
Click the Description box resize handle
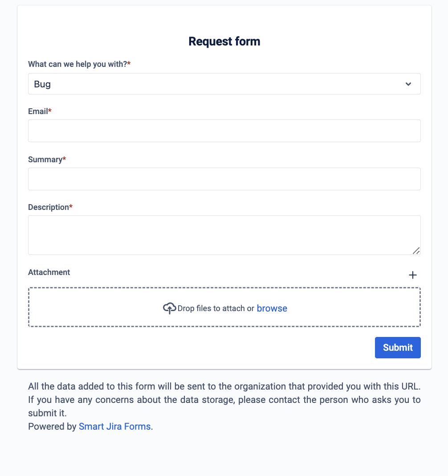(x=416, y=250)
